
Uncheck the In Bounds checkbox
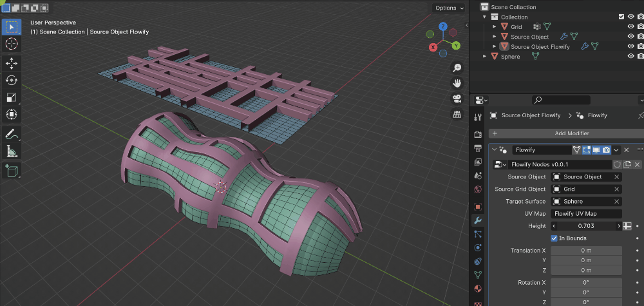coord(554,238)
